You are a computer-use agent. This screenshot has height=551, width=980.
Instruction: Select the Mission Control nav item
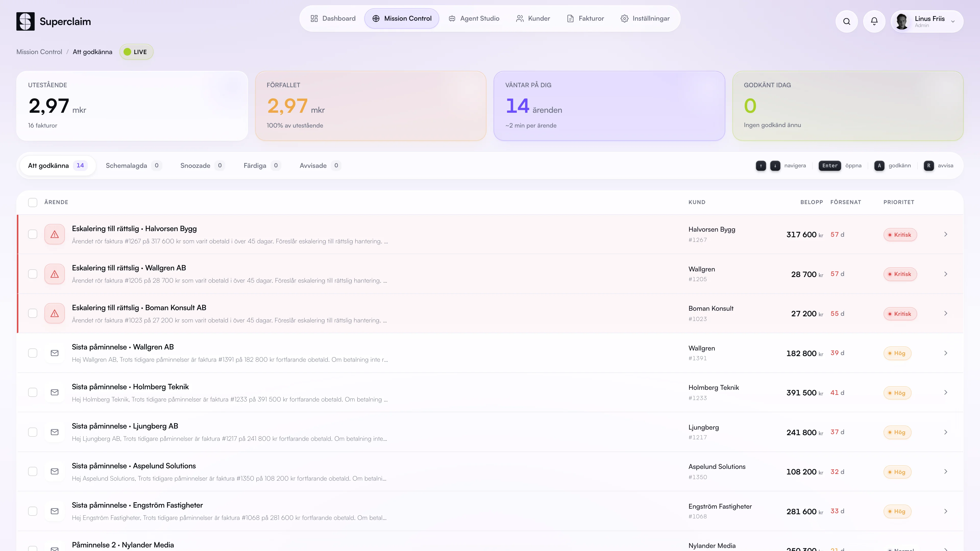tap(402, 18)
